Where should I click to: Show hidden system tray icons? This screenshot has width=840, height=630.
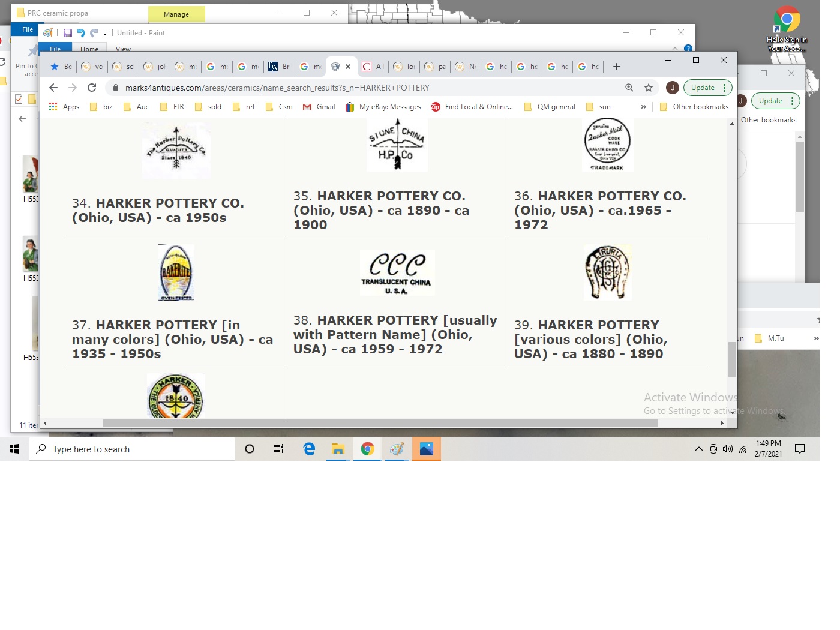pyautogui.click(x=698, y=449)
